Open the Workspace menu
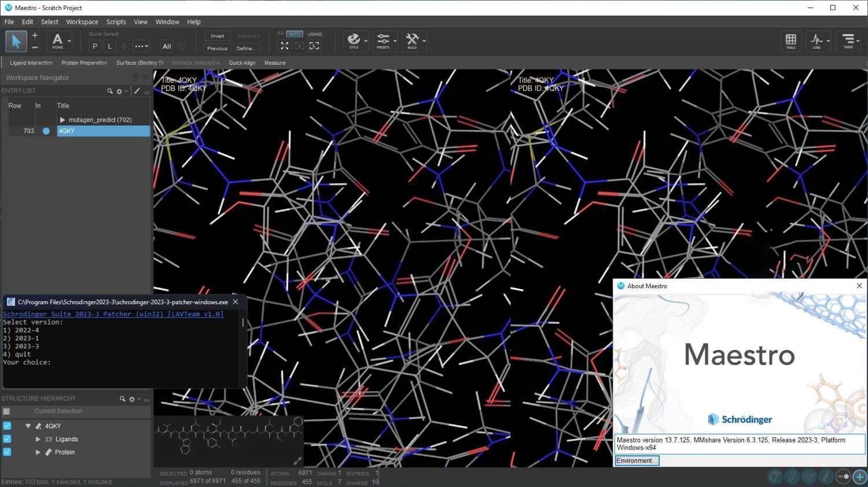Image resolution: width=868 pixels, height=487 pixels. [82, 22]
